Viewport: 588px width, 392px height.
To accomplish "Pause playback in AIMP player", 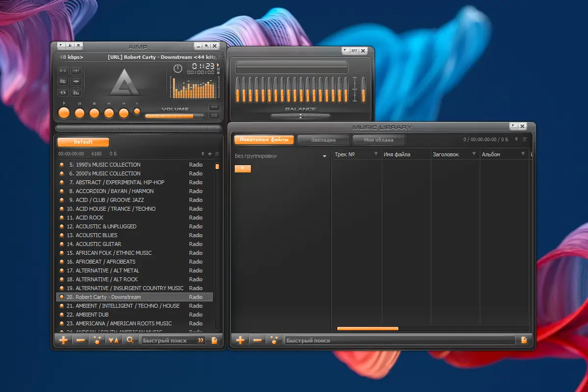I will click(79, 113).
